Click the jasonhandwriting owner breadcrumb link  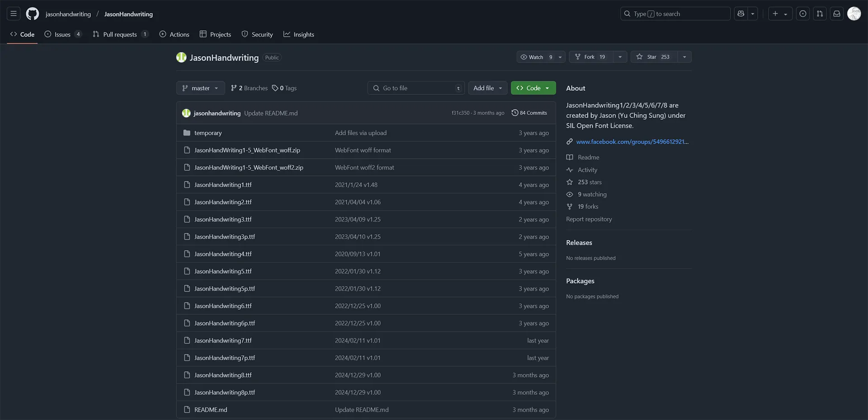(68, 14)
